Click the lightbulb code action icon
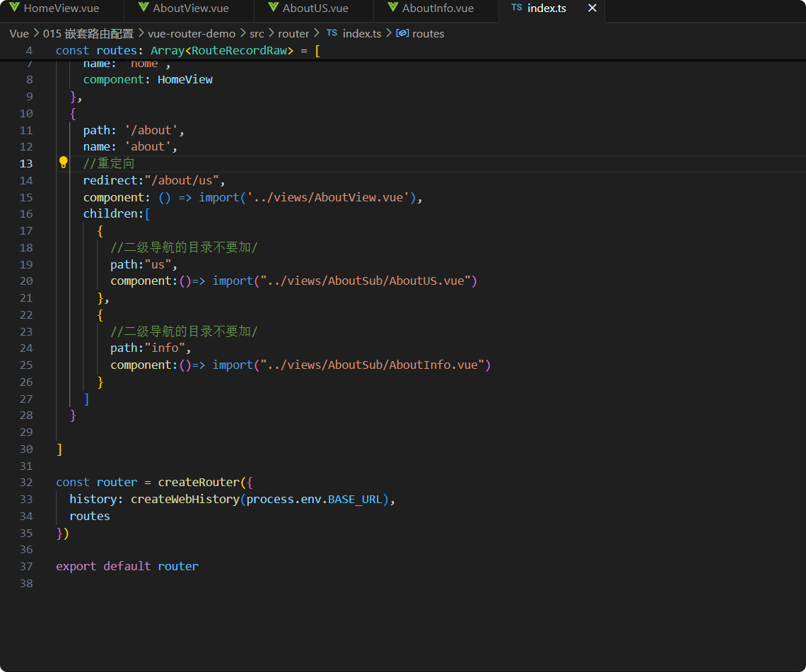Viewport: 806px width, 672px height. coord(63,163)
